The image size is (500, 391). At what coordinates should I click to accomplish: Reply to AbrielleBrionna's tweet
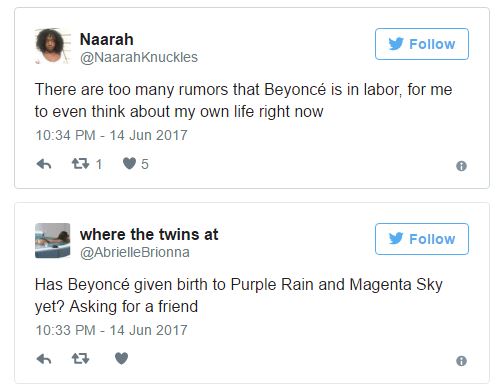click(x=44, y=359)
